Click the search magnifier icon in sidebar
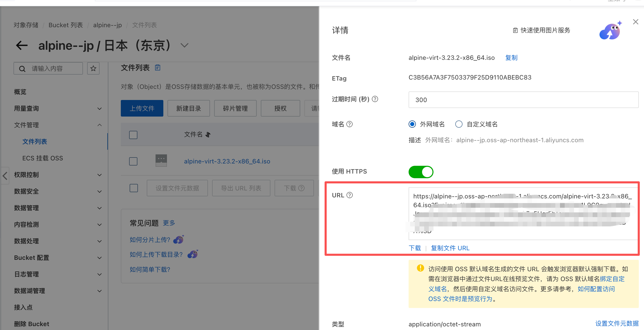This screenshot has height=330, width=644. click(x=22, y=69)
